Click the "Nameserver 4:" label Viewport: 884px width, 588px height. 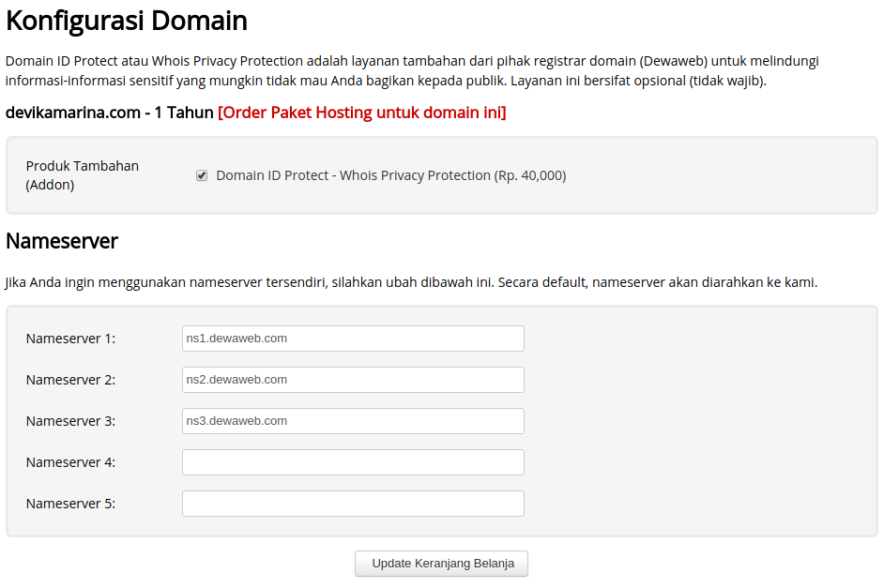pos(70,462)
